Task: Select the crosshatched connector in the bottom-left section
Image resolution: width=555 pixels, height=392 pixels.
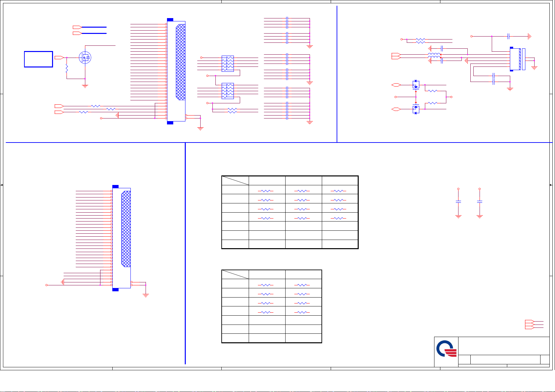Action: (122, 238)
